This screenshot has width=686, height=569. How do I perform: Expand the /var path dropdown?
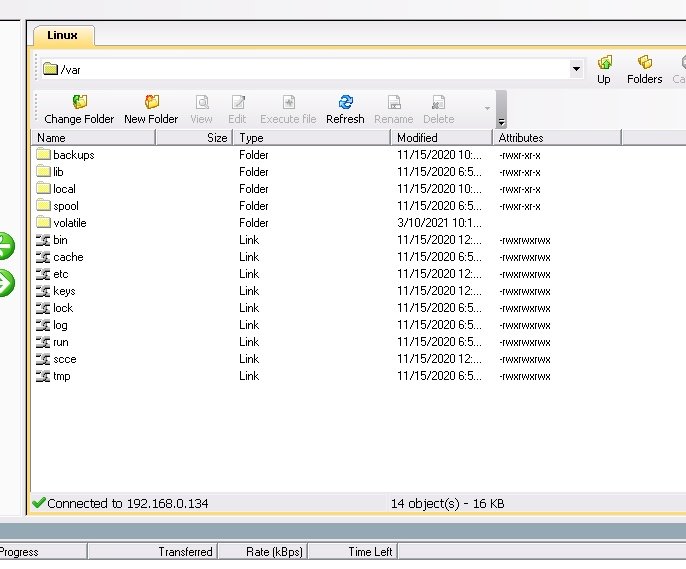point(576,70)
